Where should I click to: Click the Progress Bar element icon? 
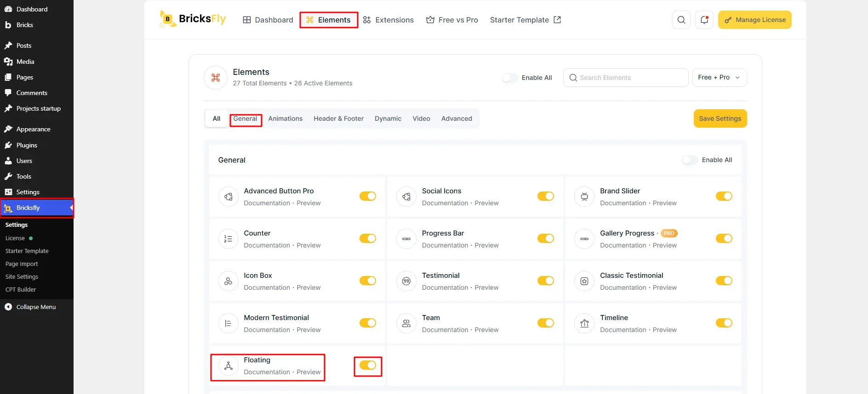tap(406, 239)
